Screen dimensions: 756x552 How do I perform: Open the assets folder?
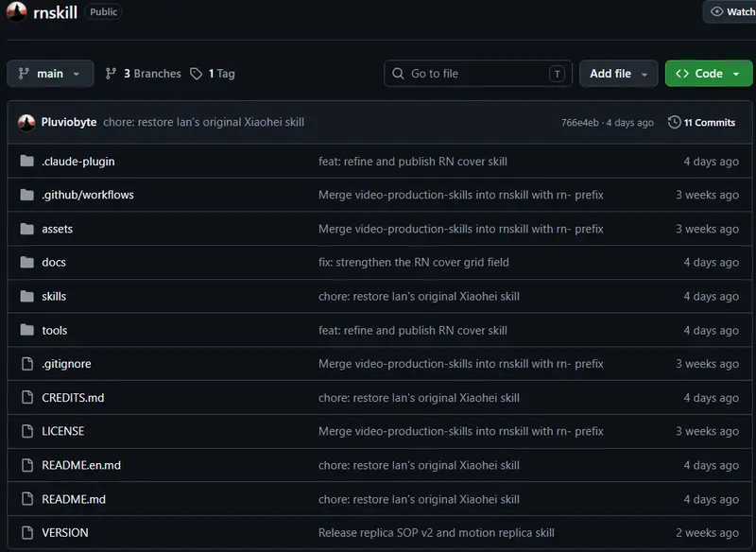click(58, 229)
